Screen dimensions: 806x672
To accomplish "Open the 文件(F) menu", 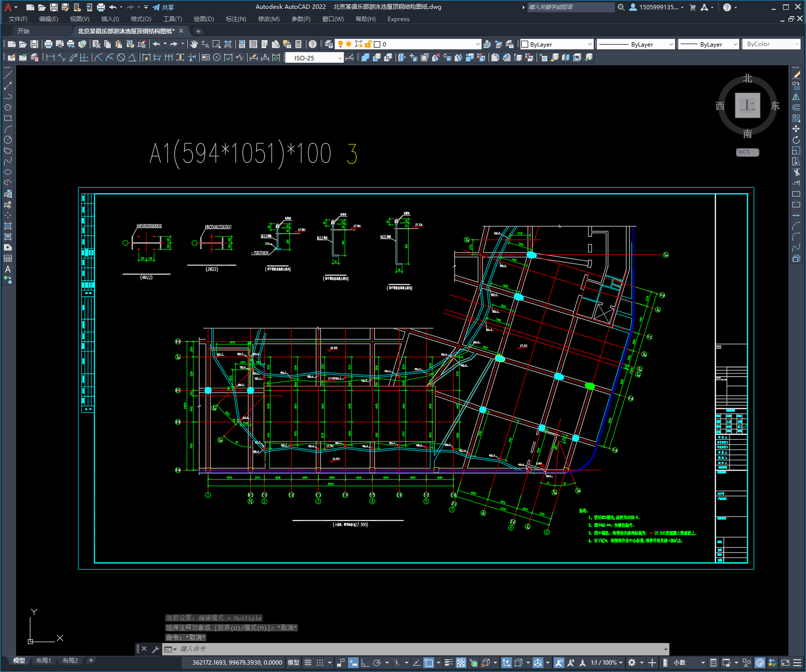I will click(x=18, y=19).
